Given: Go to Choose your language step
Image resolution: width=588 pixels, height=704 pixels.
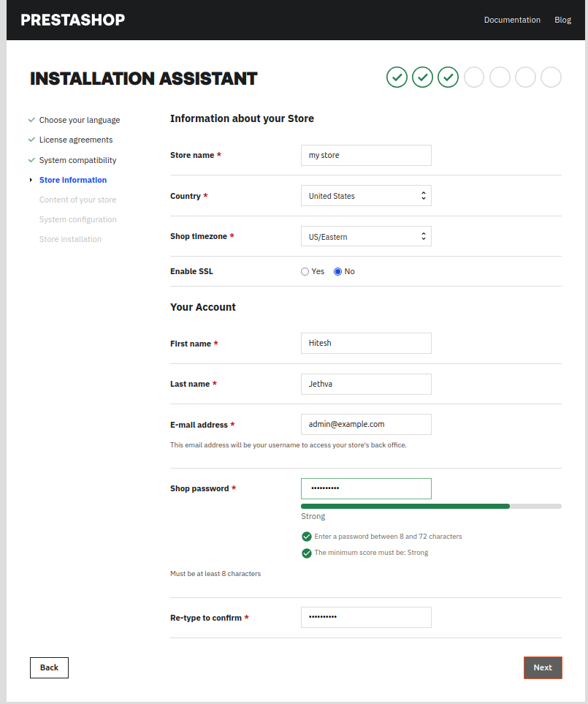Looking at the screenshot, I should 79,120.
